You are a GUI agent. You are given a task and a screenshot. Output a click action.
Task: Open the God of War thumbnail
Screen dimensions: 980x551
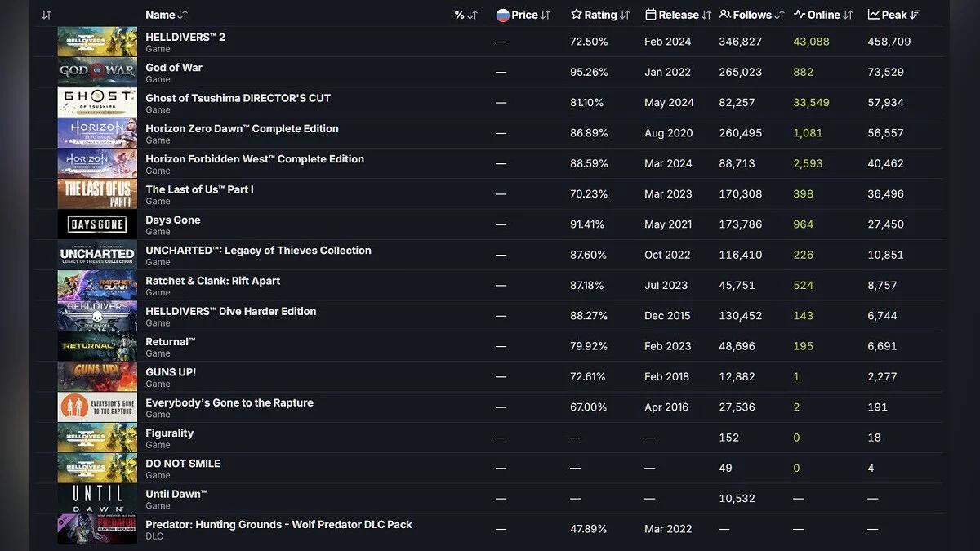(97, 72)
